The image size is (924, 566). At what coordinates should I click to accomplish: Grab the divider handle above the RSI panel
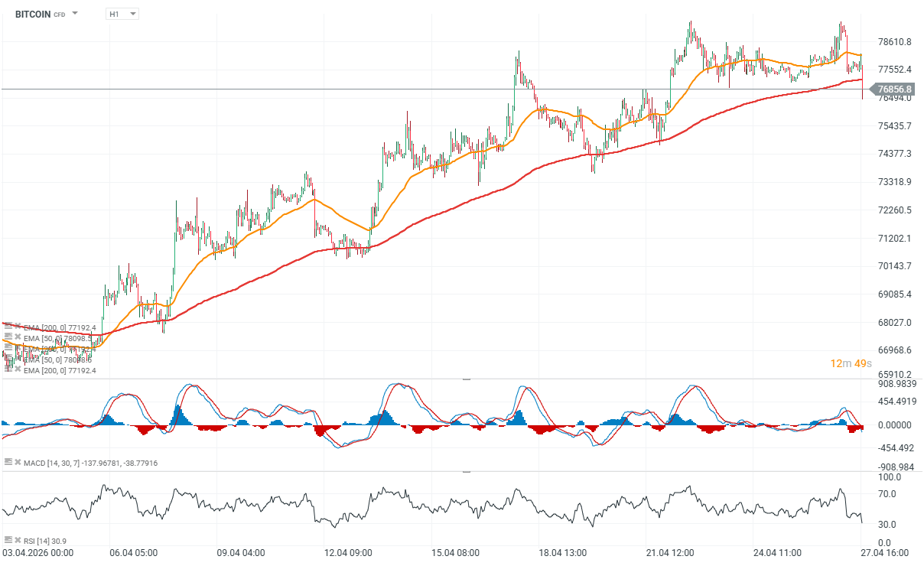pos(466,472)
